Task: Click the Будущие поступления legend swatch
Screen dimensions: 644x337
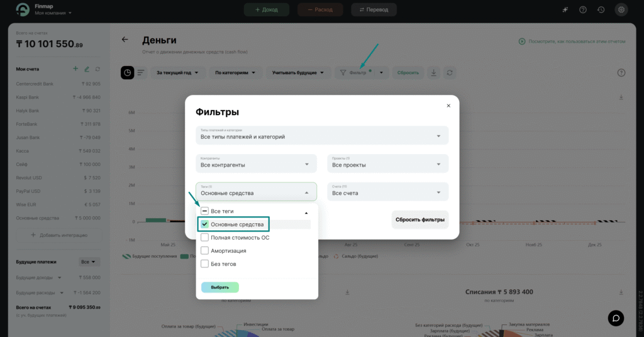Action: (126, 257)
